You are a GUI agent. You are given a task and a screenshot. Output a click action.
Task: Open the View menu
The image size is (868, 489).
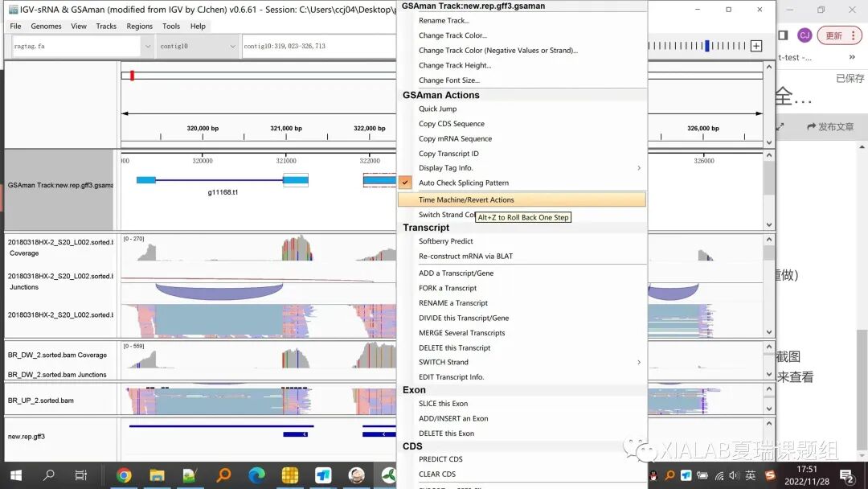pyautogui.click(x=79, y=26)
